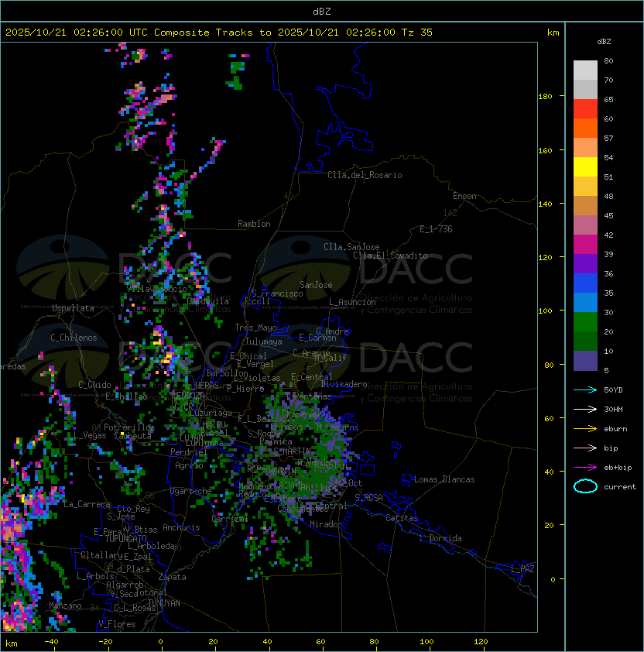
Task: Click the 'Tres_Mayo' map label
Action: (255, 328)
